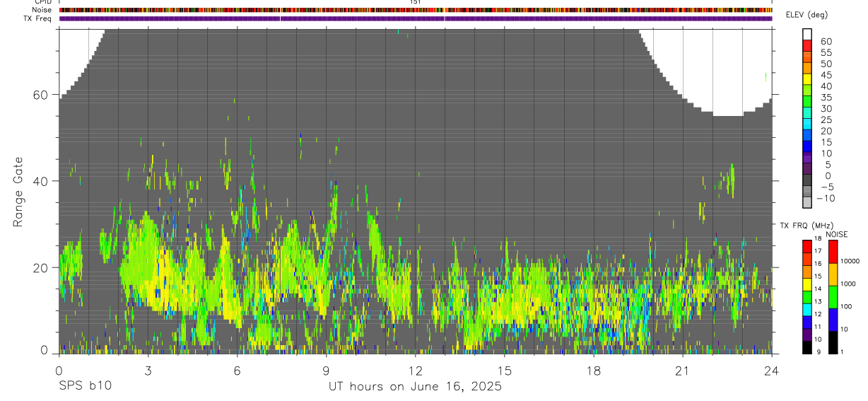Viewport: 868px width, 401px height.
Task: Click the 'UT hours on June 16, 2025' title
Action: click(x=415, y=387)
